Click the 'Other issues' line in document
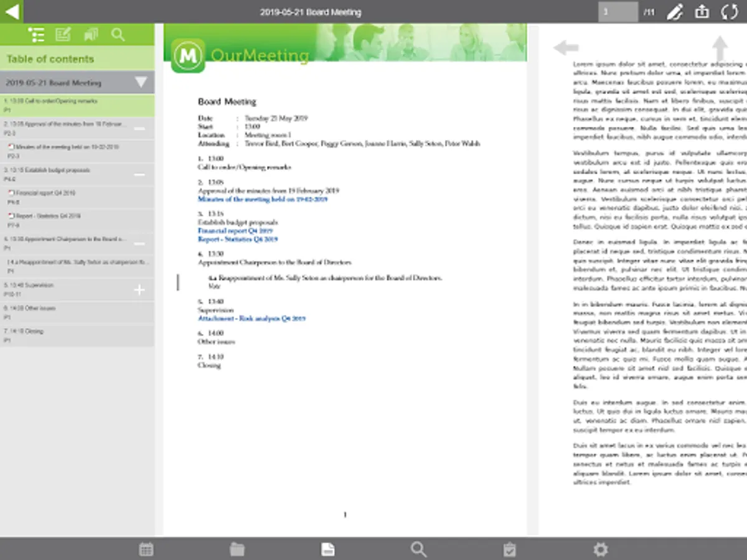 (x=215, y=342)
